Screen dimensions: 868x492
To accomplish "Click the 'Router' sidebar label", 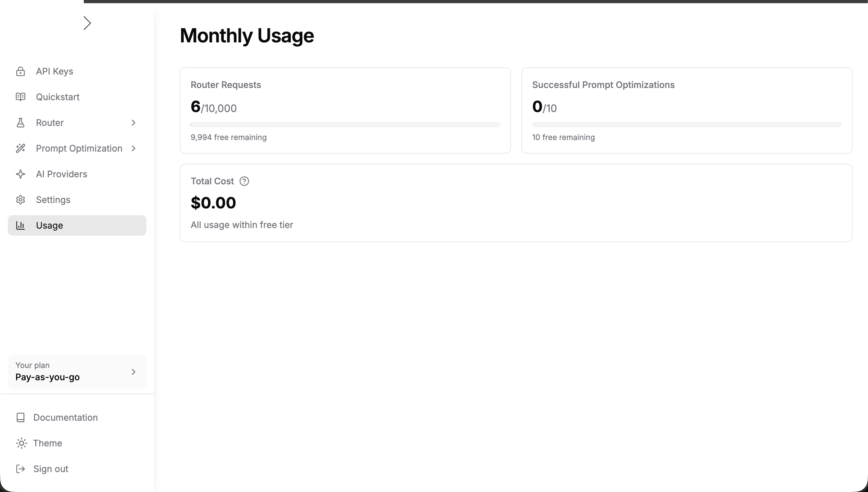I will click(50, 123).
